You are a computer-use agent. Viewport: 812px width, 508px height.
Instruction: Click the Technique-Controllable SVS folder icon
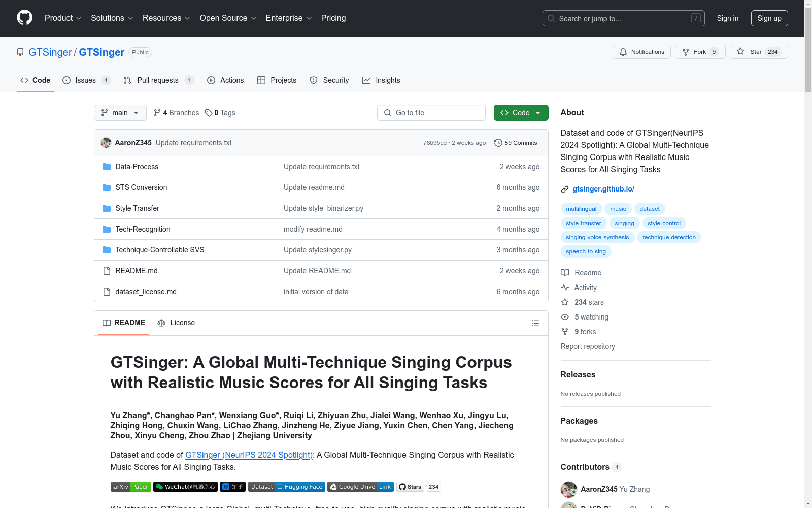[107, 250]
